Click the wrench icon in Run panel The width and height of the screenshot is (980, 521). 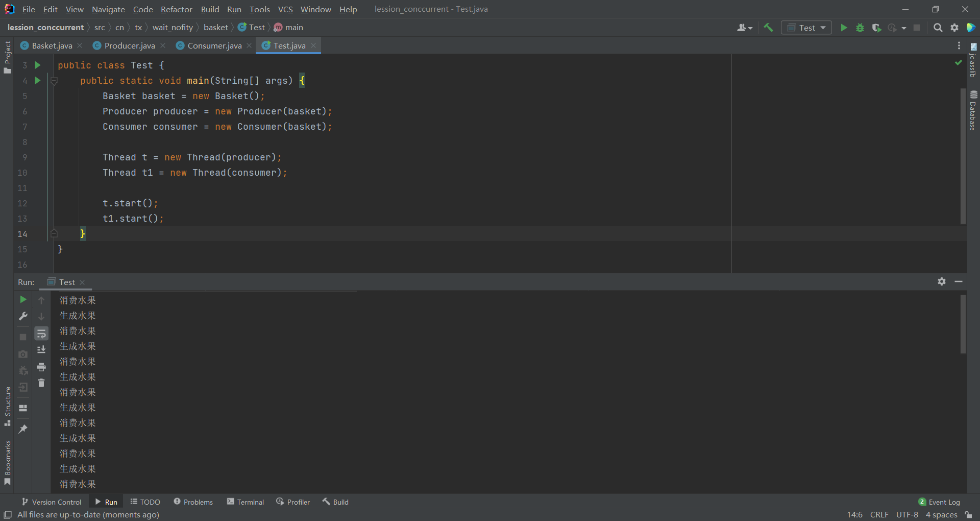point(23,317)
